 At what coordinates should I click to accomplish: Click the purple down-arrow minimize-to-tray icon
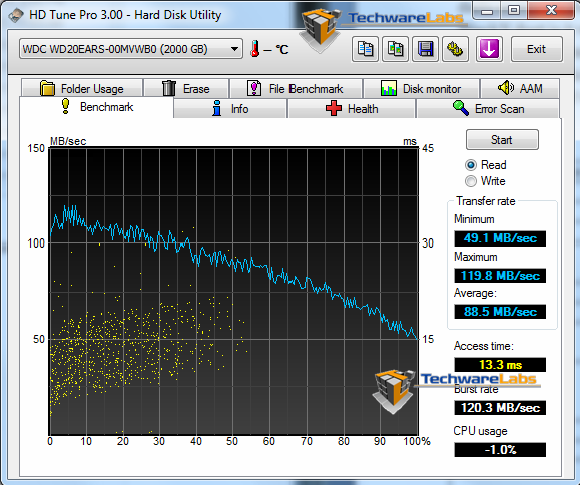(489, 49)
